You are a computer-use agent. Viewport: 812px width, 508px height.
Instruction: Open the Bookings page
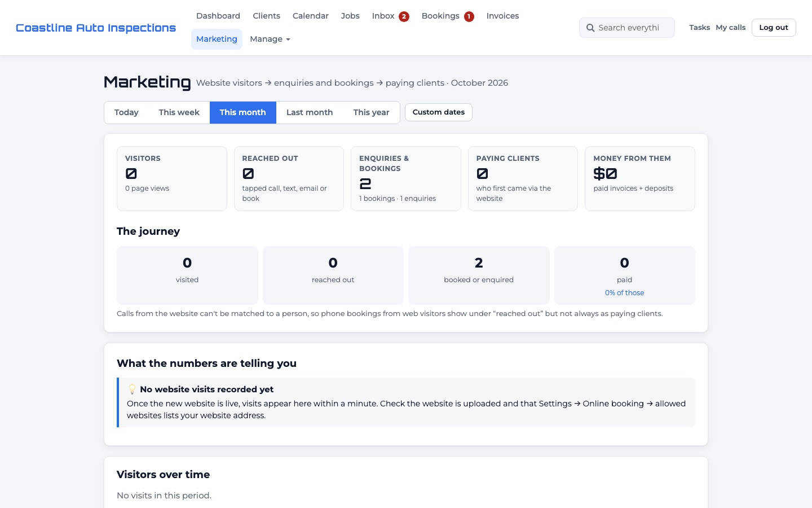[x=448, y=16]
